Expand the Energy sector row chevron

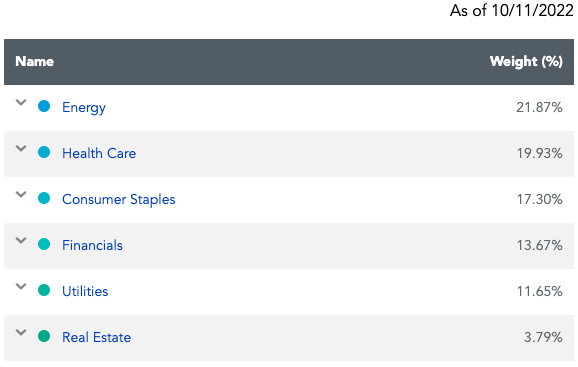(21, 102)
